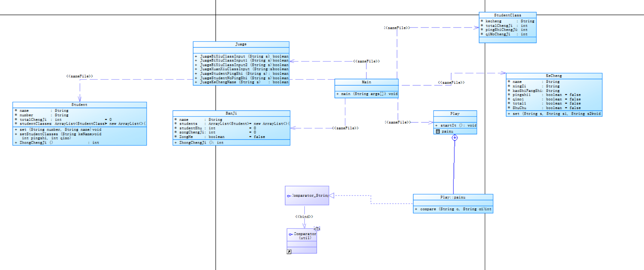644x270 pixels.
Task: Click the number : String attribute in Student
Action: point(41,115)
